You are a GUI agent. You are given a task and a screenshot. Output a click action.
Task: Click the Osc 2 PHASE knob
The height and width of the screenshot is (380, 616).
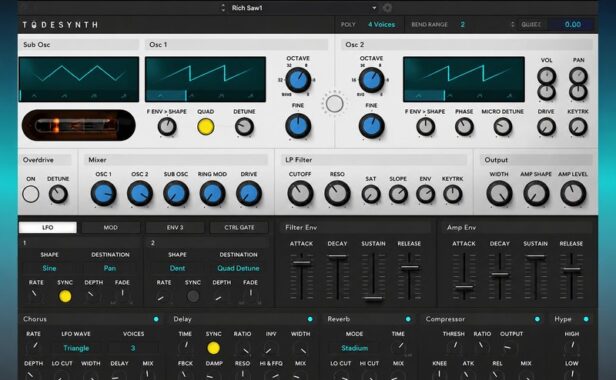(464, 127)
